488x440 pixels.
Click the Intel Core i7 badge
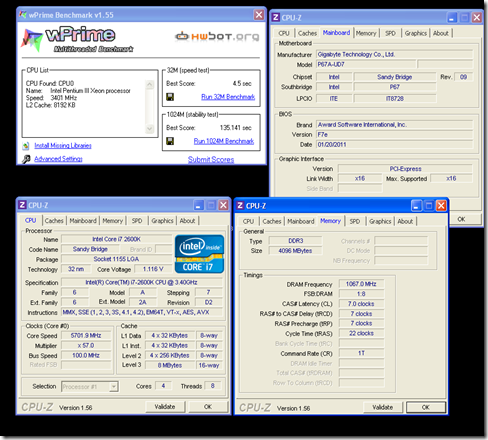click(199, 254)
